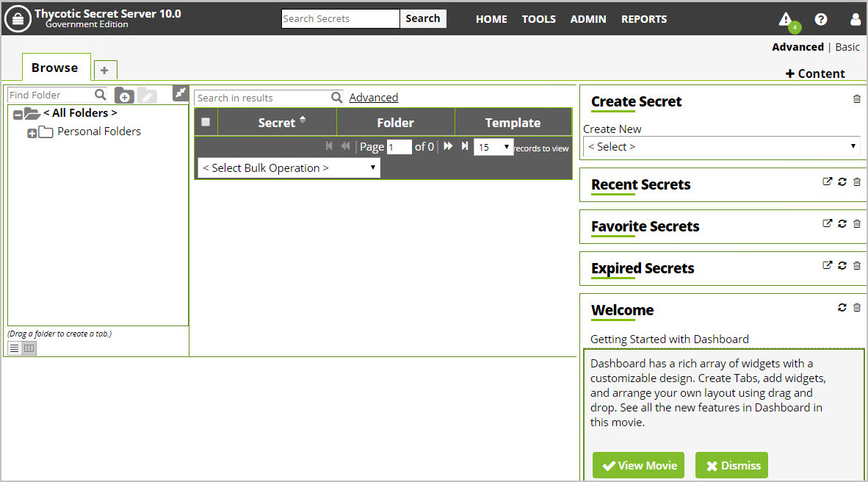This screenshot has width=868, height=482.
Task: Expand the Personal Folders tree node
Action: coord(32,133)
